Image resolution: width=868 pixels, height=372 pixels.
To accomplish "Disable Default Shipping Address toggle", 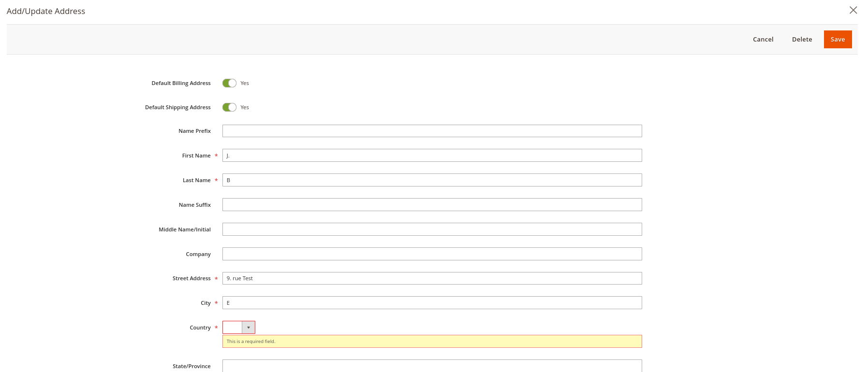I will click(x=229, y=107).
